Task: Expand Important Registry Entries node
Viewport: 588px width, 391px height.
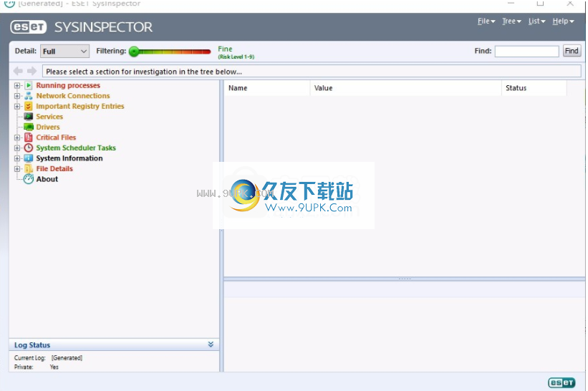Action: click(x=17, y=107)
